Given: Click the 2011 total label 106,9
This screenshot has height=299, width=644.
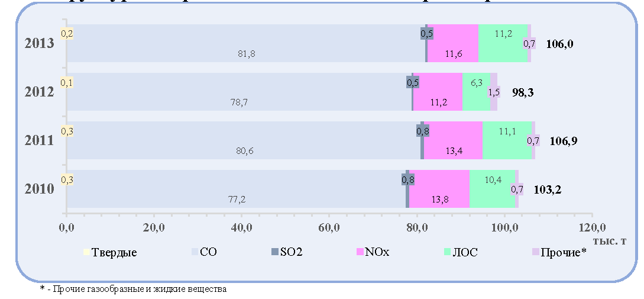Looking at the screenshot, I should [564, 141].
